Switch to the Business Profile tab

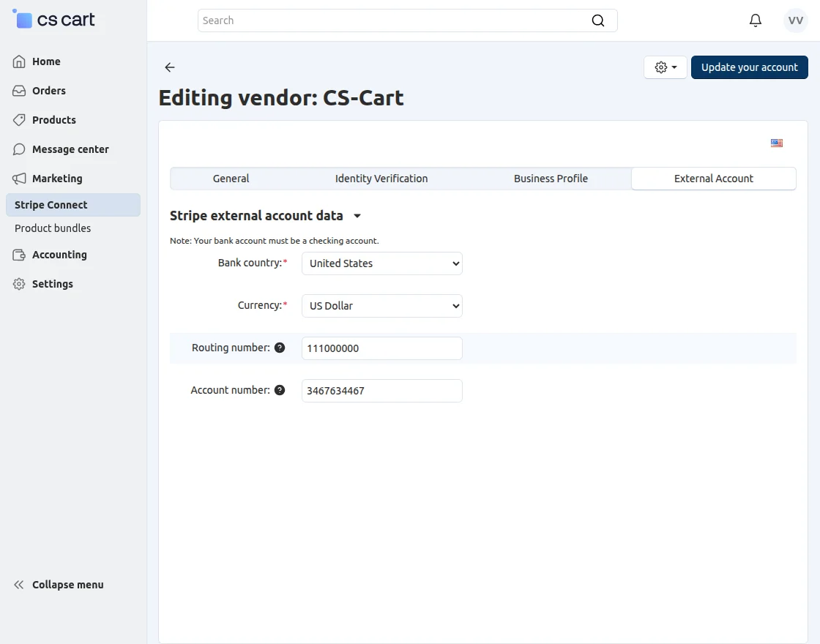pos(551,179)
